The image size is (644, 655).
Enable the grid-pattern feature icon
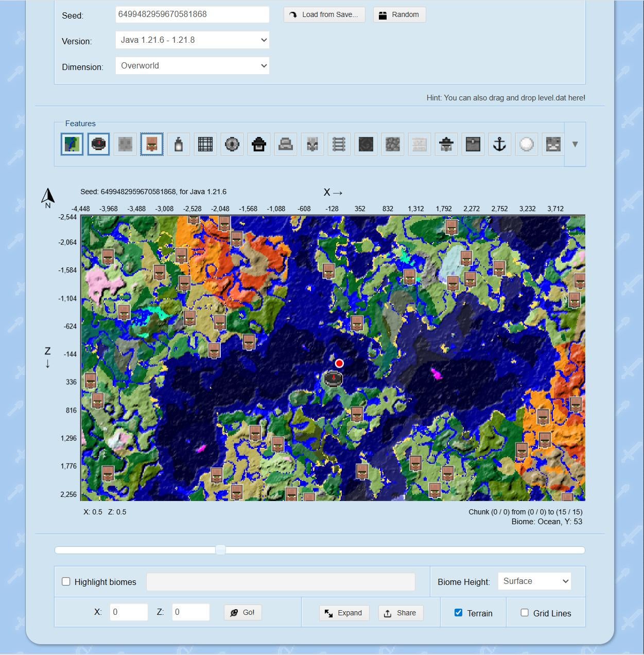[205, 144]
